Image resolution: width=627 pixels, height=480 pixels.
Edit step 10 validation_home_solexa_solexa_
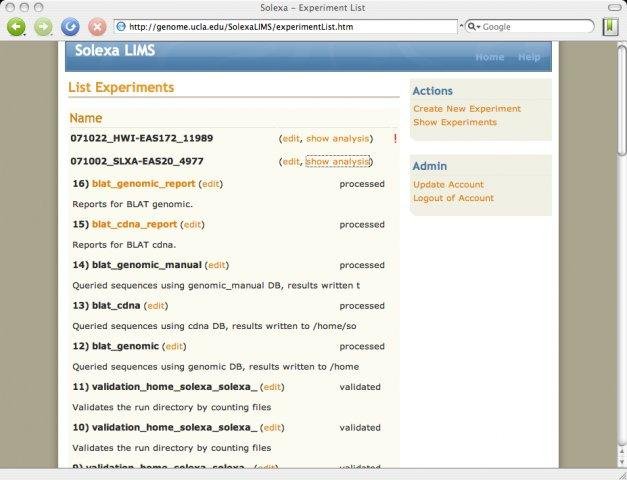[x=272, y=428]
